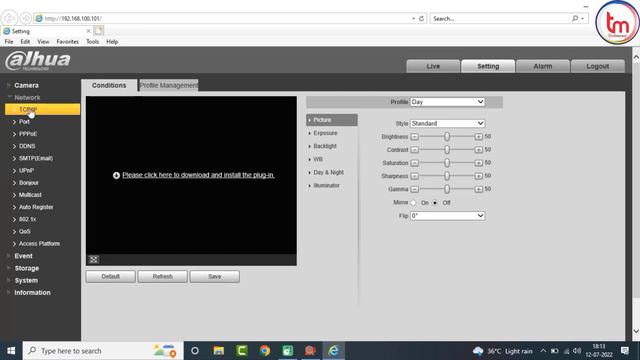Expand the Storage menu section
This screenshot has width=640, height=360.
click(27, 268)
